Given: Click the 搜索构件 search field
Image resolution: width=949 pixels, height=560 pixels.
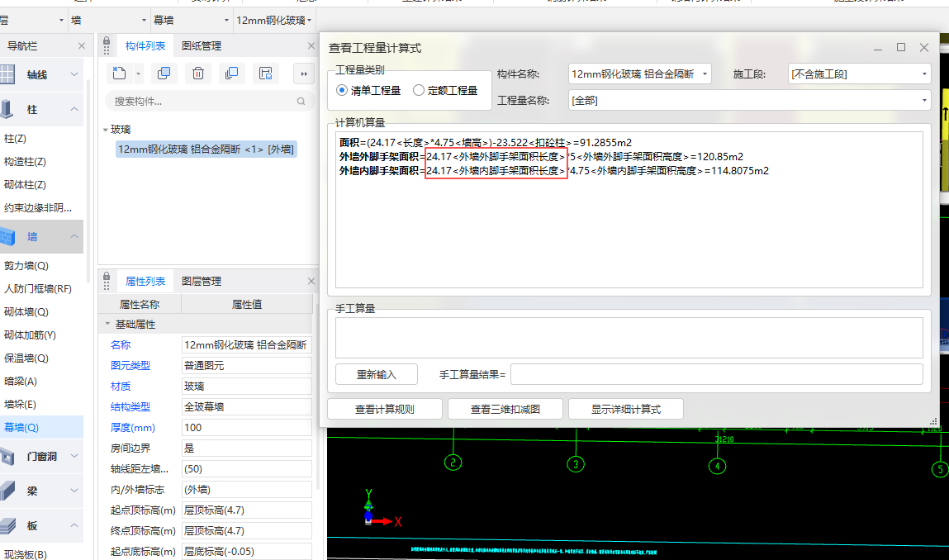Looking at the screenshot, I should (210, 101).
